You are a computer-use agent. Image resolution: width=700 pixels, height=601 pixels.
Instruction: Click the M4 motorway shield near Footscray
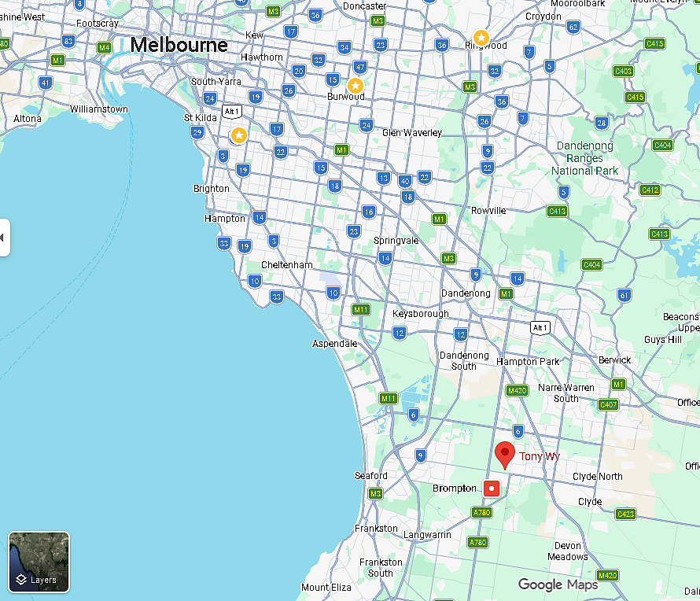[104, 47]
